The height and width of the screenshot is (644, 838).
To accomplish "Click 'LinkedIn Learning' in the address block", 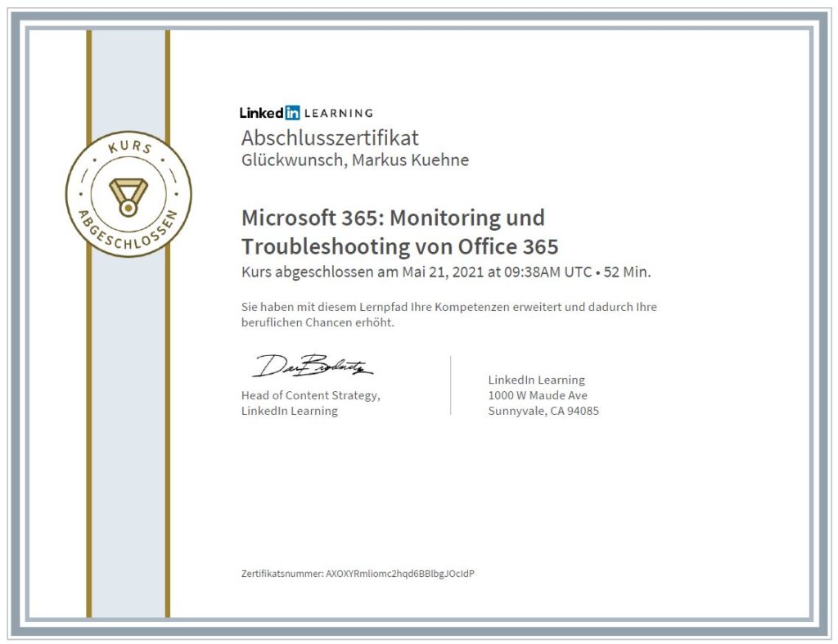I will [536, 380].
